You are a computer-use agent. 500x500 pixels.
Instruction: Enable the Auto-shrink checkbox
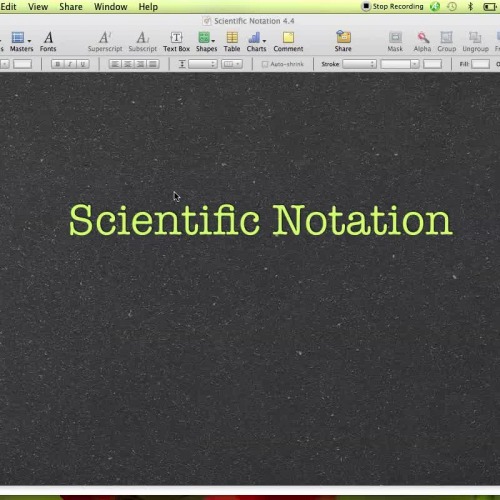click(x=265, y=64)
